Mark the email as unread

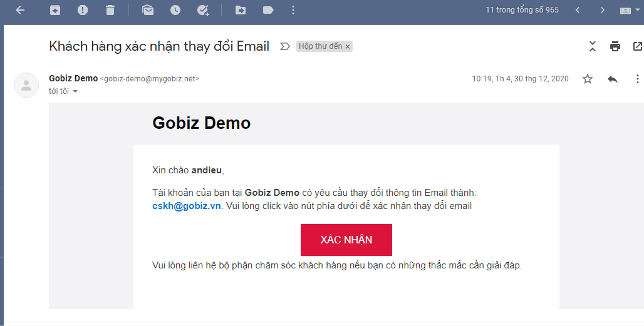[x=148, y=10]
